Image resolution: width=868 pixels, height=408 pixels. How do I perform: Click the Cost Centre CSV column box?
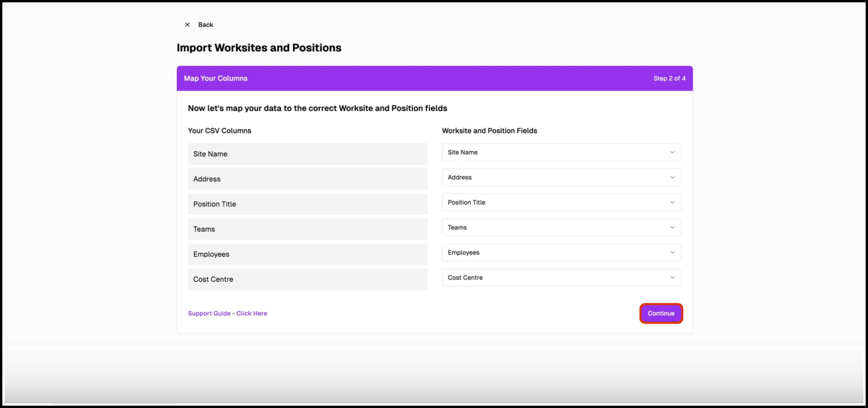point(307,279)
